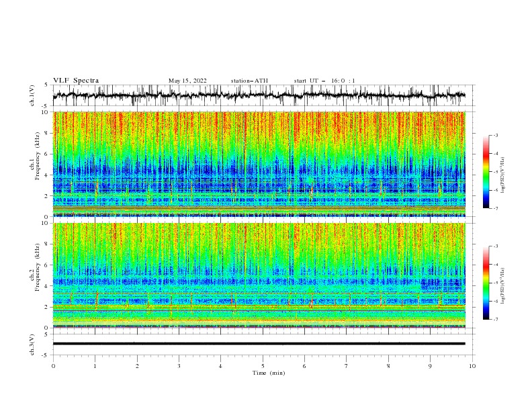Viewport: 532px width, 411px height.
Task: Select the ch.1 "Frequency (kHz)" axis label
Action: (38, 156)
